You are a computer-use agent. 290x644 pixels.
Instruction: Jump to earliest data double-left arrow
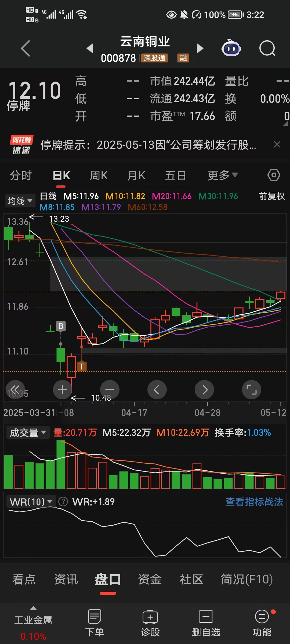15,390
